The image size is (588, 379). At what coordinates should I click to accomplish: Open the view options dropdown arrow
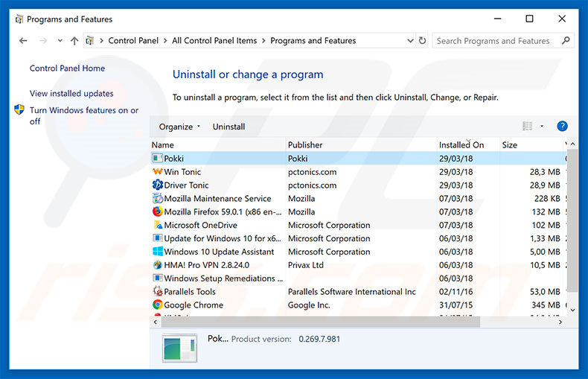click(542, 126)
